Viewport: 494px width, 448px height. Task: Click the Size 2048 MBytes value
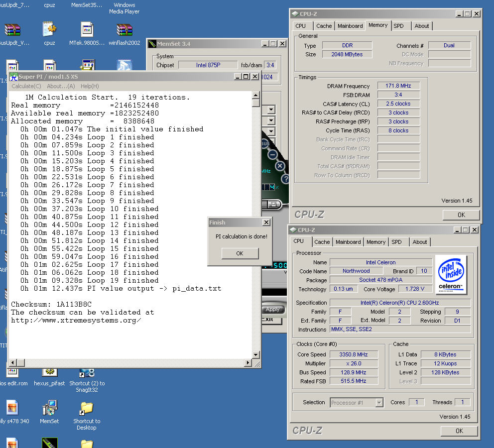(347, 54)
